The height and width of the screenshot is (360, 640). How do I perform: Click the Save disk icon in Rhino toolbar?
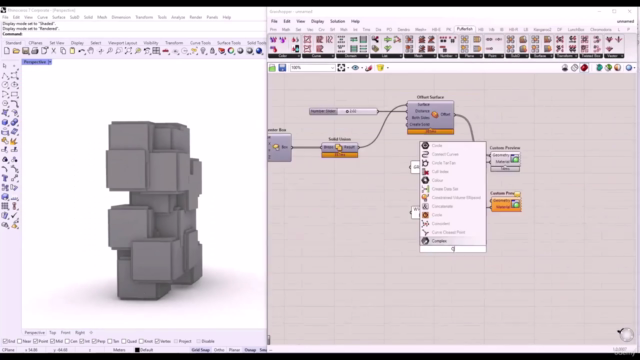click(25, 51)
